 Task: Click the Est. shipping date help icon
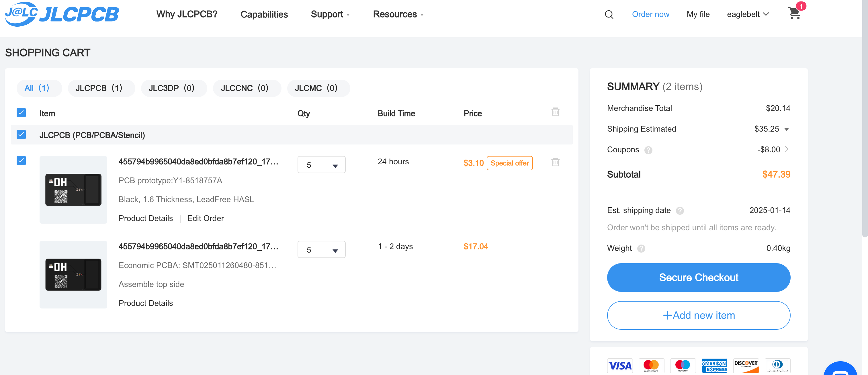(680, 211)
